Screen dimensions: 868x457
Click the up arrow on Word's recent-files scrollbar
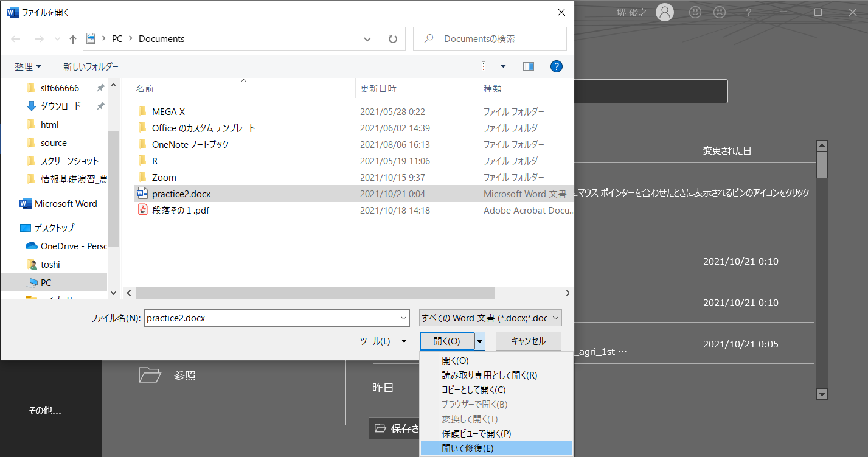pos(822,146)
